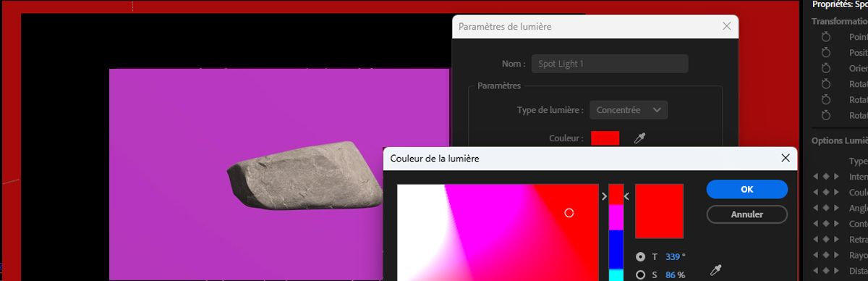Click the Nom field containing Spot Light 1
Image resolution: width=868 pixels, height=281 pixels.
610,64
